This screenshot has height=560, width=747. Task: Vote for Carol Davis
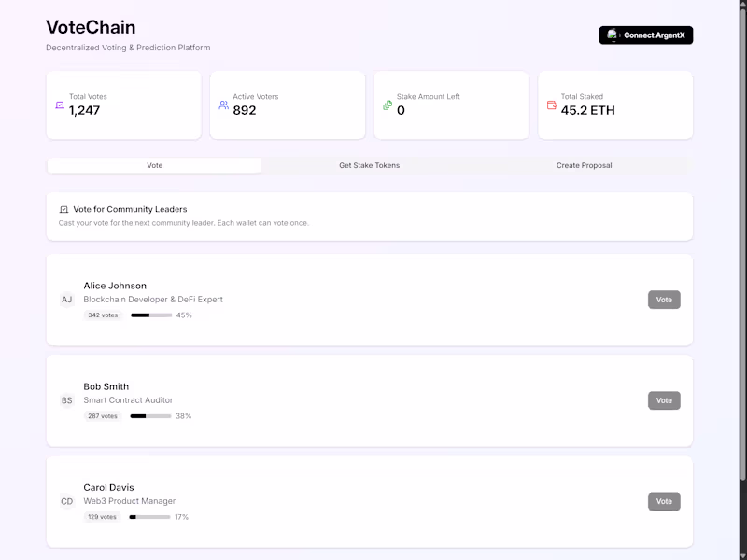[664, 501]
